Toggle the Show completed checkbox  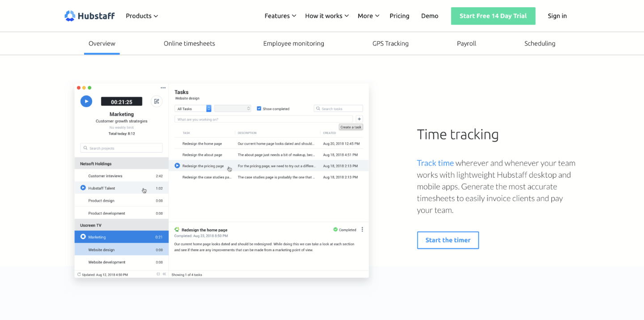tap(259, 108)
